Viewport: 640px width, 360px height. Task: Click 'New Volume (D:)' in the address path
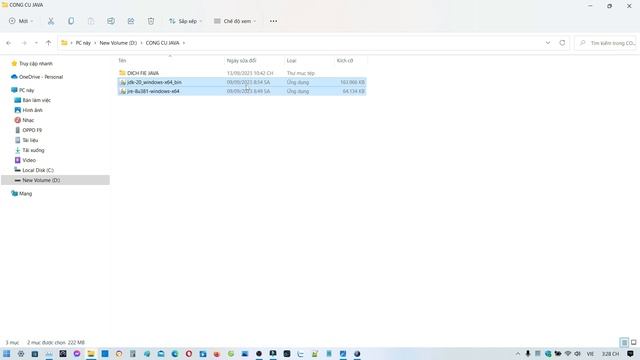pyautogui.click(x=118, y=43)
